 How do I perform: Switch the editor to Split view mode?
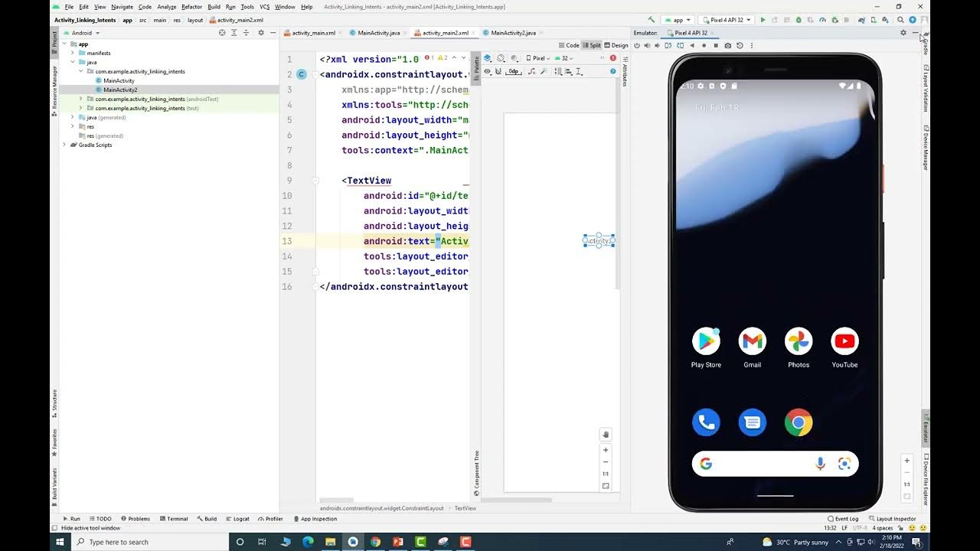(591, 45)
